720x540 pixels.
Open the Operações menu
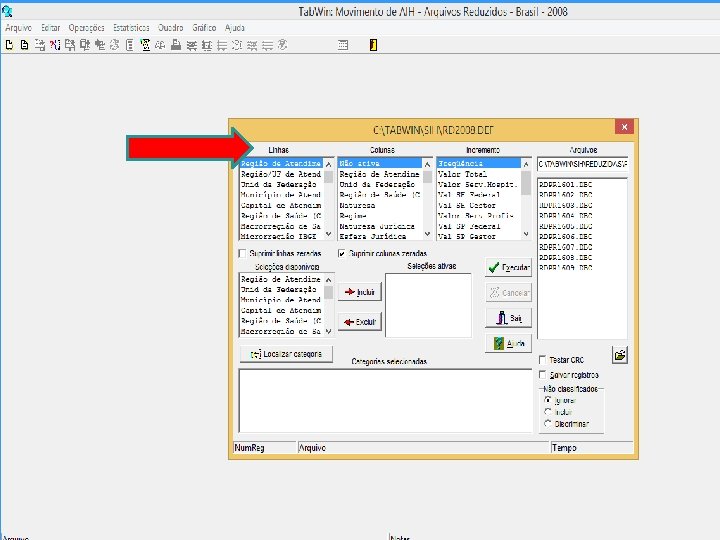[x=86, y=28]
